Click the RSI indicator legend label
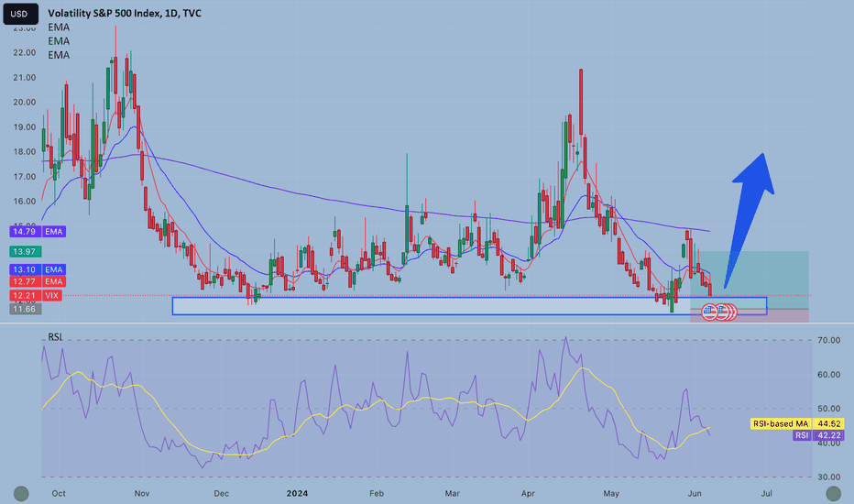 [x=55, y=337]
